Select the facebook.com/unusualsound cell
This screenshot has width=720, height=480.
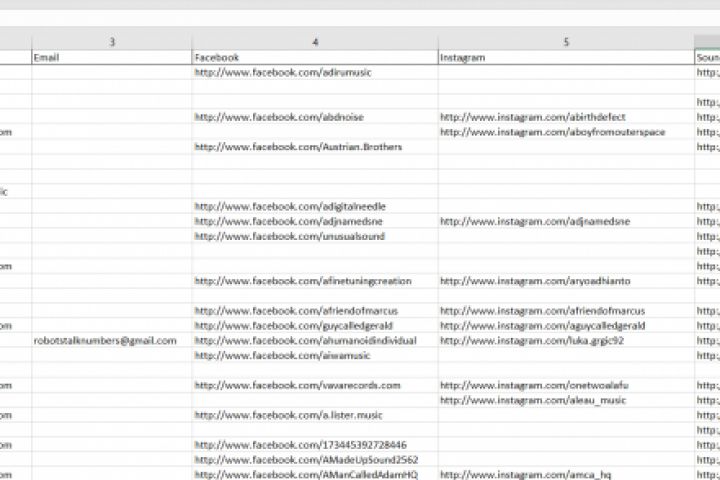click(315, 237)
